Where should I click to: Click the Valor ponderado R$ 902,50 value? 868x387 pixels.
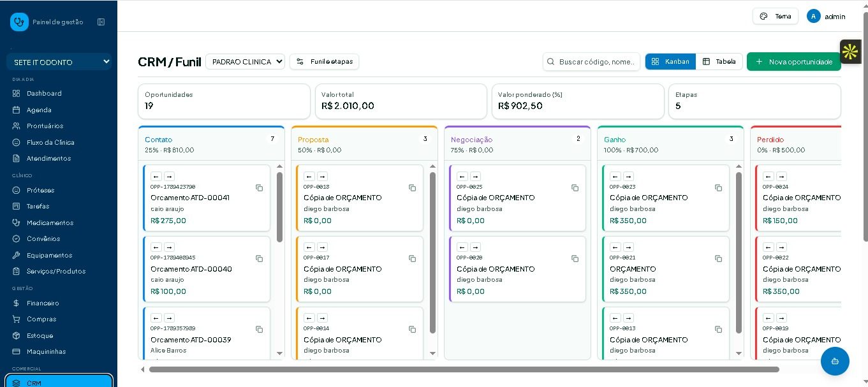(x=520, y=106)
